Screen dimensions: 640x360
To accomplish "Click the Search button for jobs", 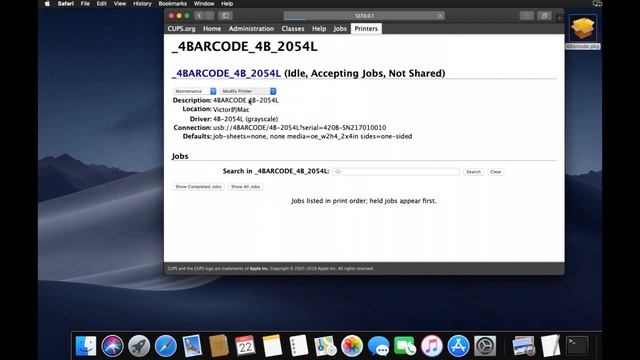I will 473,172.
